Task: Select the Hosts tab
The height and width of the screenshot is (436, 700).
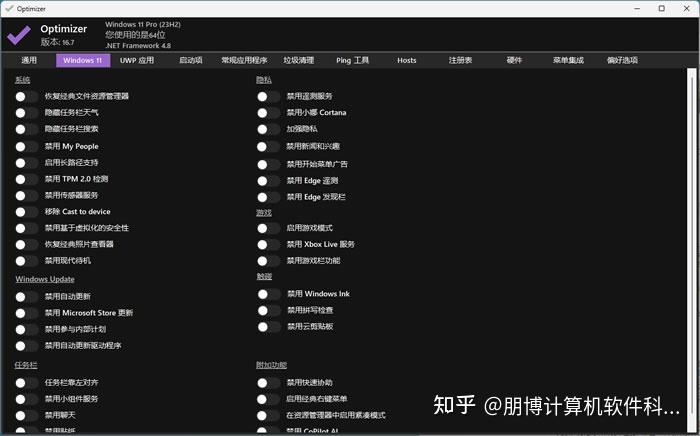Action: pyautogui.click(x=407, y=60)
